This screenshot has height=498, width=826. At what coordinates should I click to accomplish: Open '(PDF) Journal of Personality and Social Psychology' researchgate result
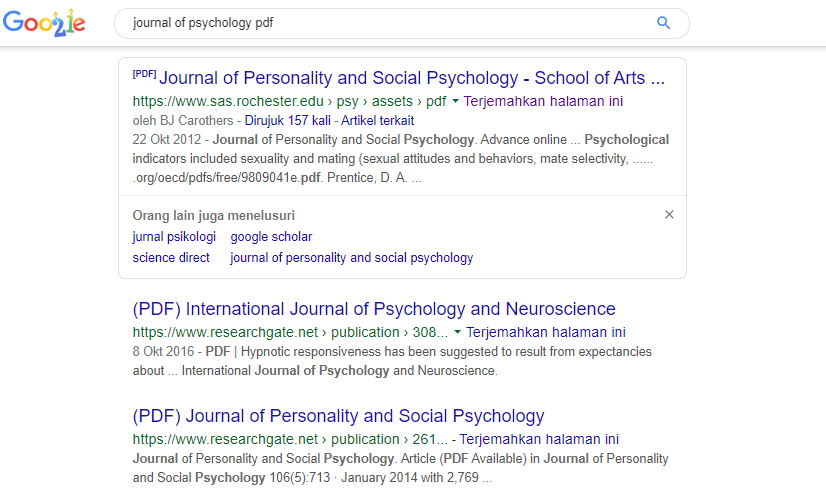(x=338, y=416)
